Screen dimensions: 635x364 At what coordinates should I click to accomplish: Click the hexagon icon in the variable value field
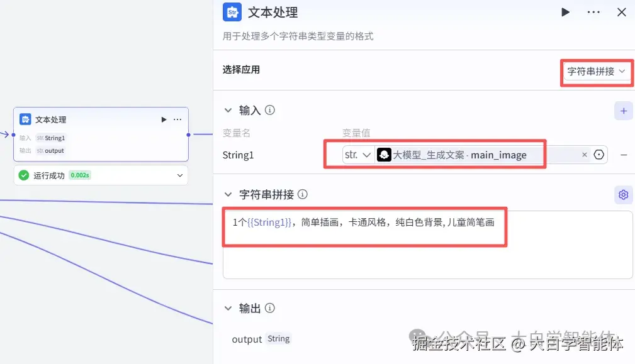pyautogui.click(x=598, y=154)
